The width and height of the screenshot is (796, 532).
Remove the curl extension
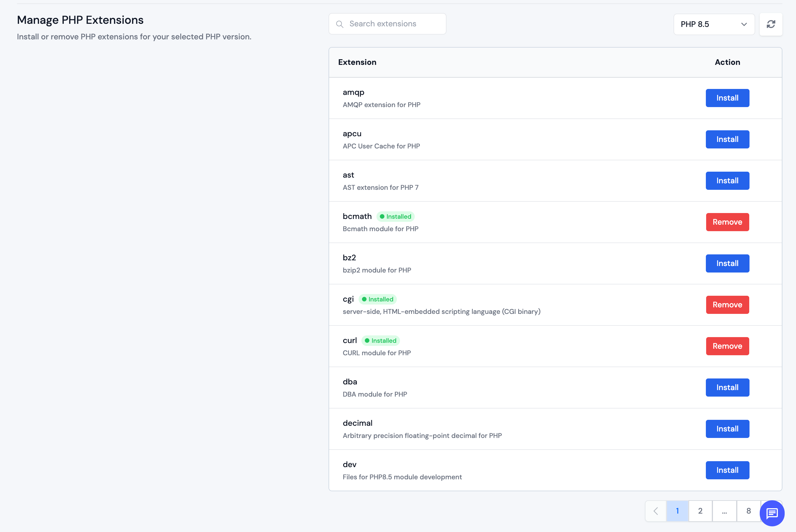point(727,346)
